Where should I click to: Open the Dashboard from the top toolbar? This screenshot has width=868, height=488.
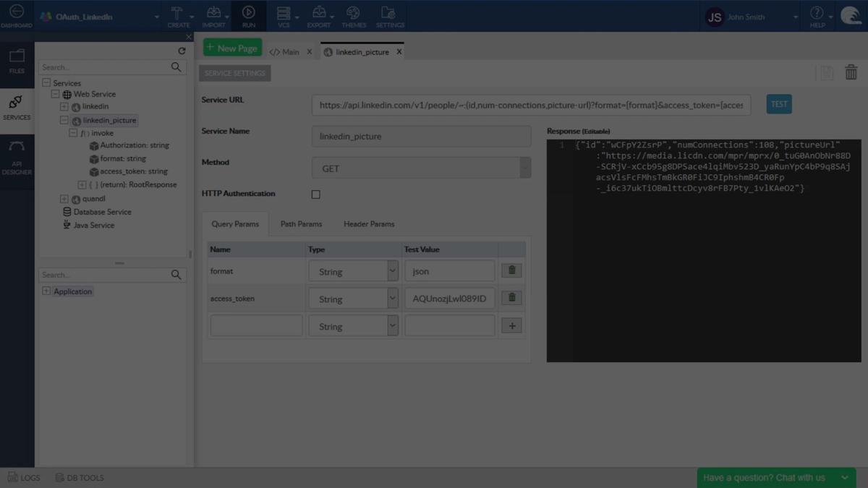coord(16,16)
